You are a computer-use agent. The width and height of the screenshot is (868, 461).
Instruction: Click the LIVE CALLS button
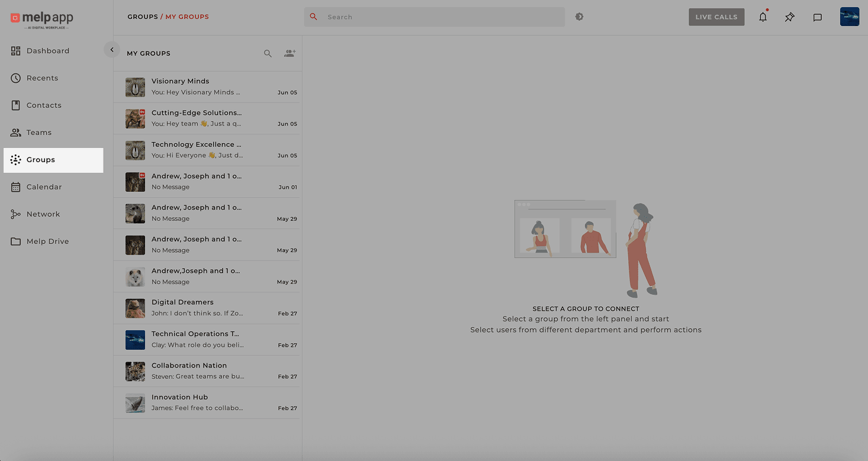[716, 17]
